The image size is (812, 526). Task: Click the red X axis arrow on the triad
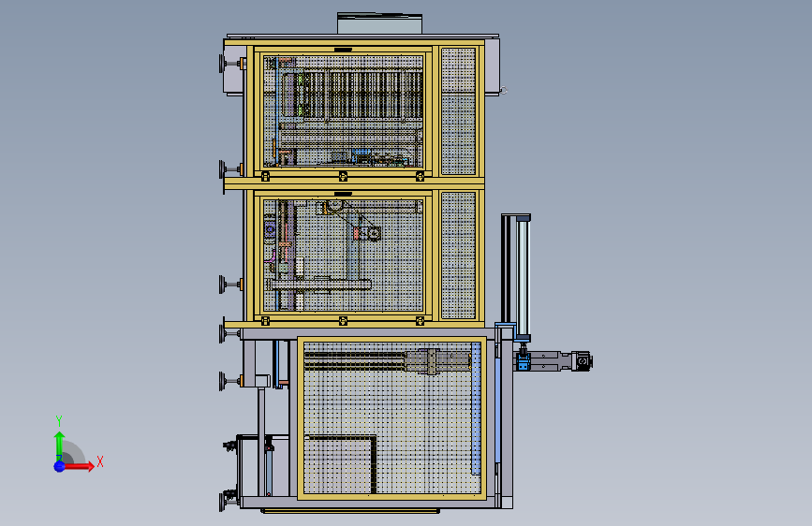(x=79, y=466)
